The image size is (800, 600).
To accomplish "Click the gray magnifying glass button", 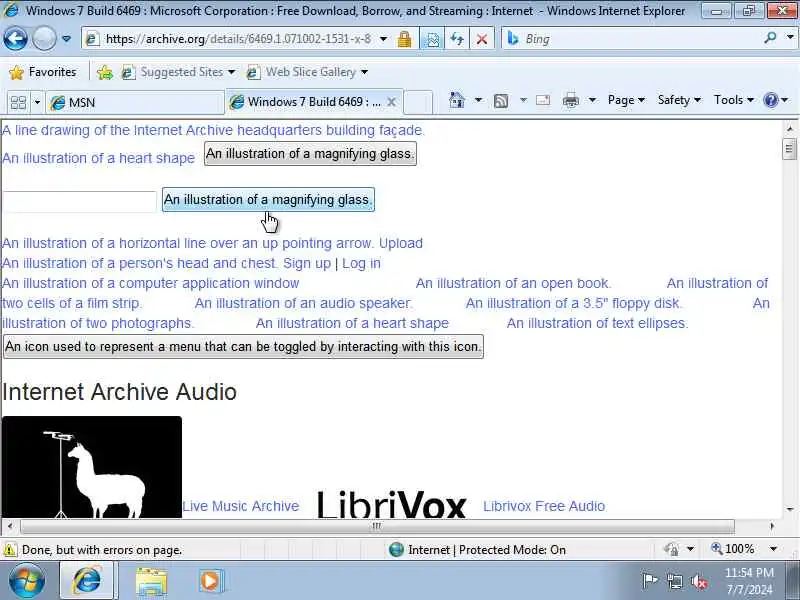I will coord(310,154).
